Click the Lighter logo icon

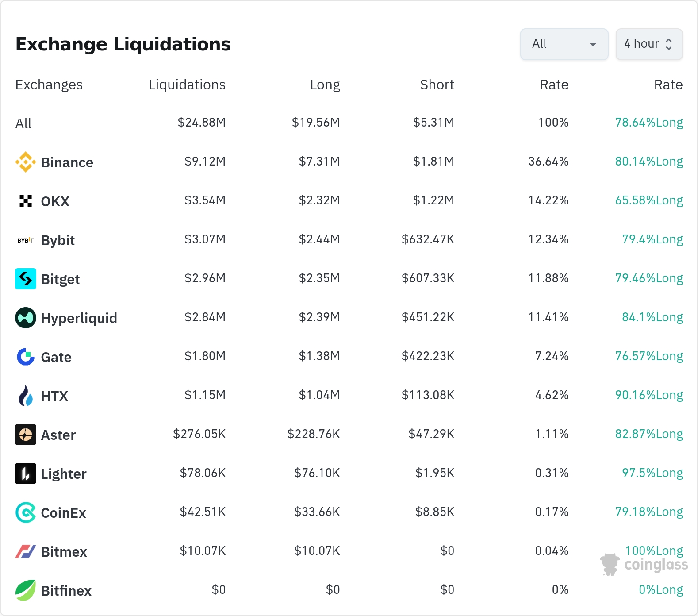[x=26, y=474]
